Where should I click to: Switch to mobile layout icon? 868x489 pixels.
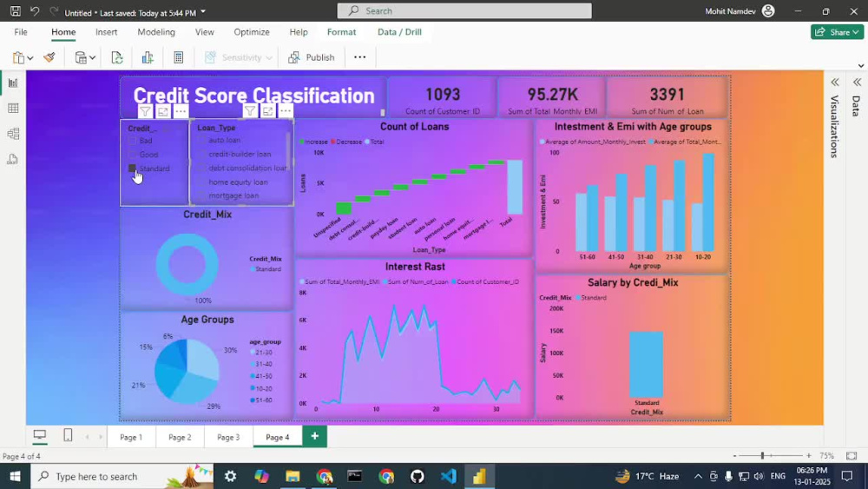point(68,435)
